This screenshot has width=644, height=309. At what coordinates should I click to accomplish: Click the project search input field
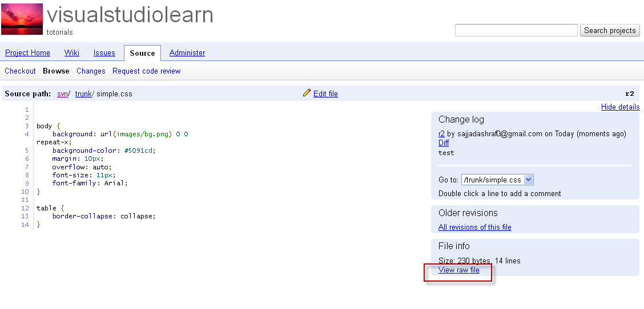pyautogui.click(x=516, y=30)
